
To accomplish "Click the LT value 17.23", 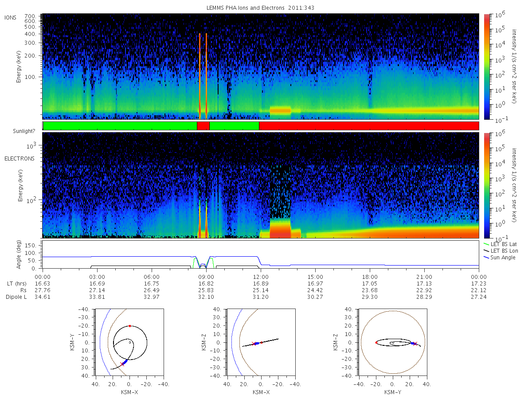I will [x=479, y=283].
